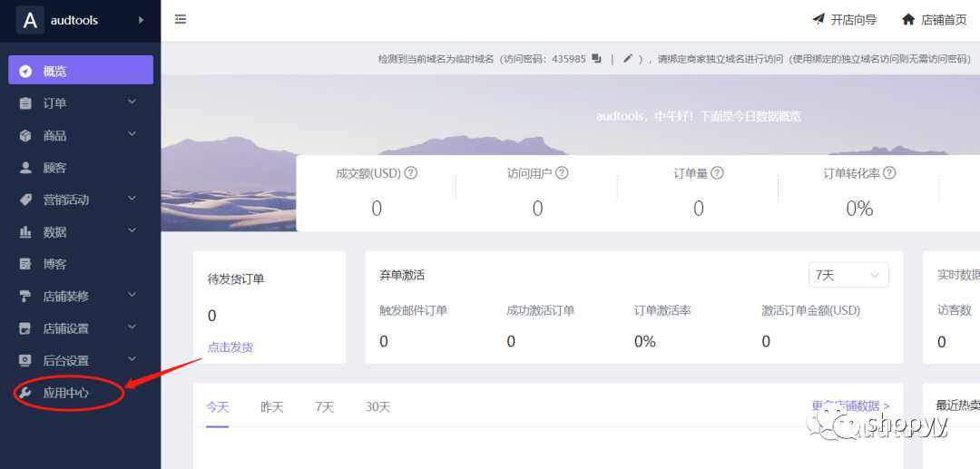Click the 访问用户 help question icon

point(562,173)
